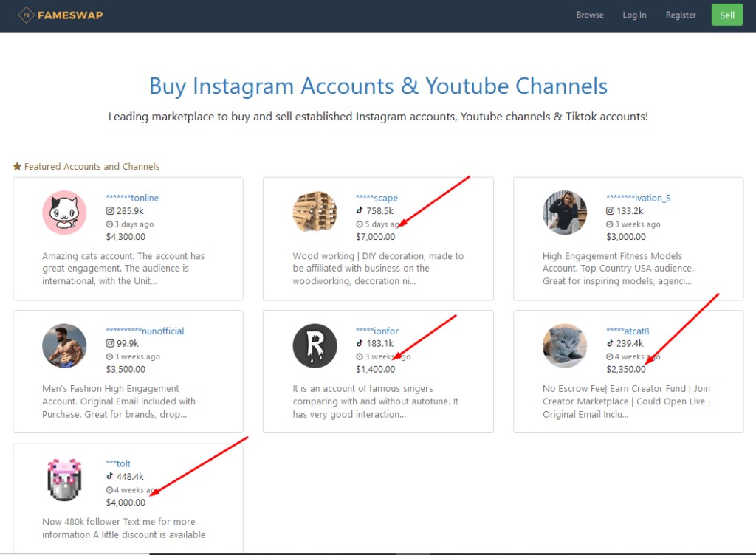Select the $3,500.00 price
Viewport: 756px width, 555px height.
coord(126,370)
